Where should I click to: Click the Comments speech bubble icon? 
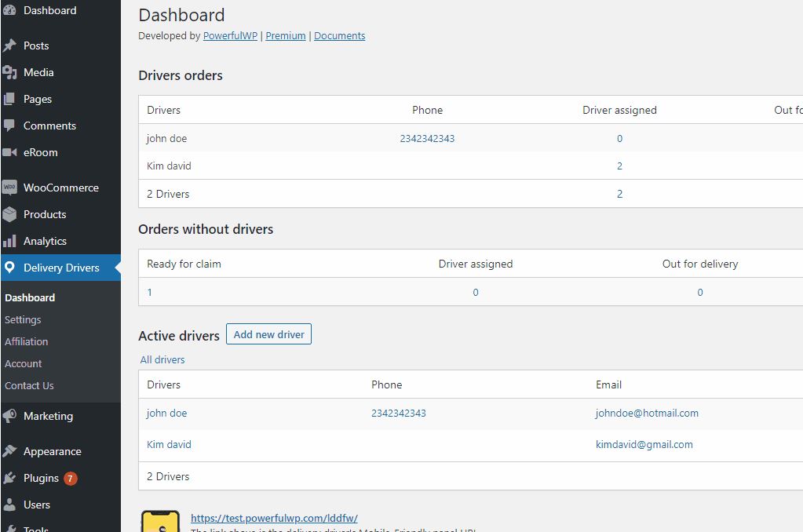coord(9,126)
